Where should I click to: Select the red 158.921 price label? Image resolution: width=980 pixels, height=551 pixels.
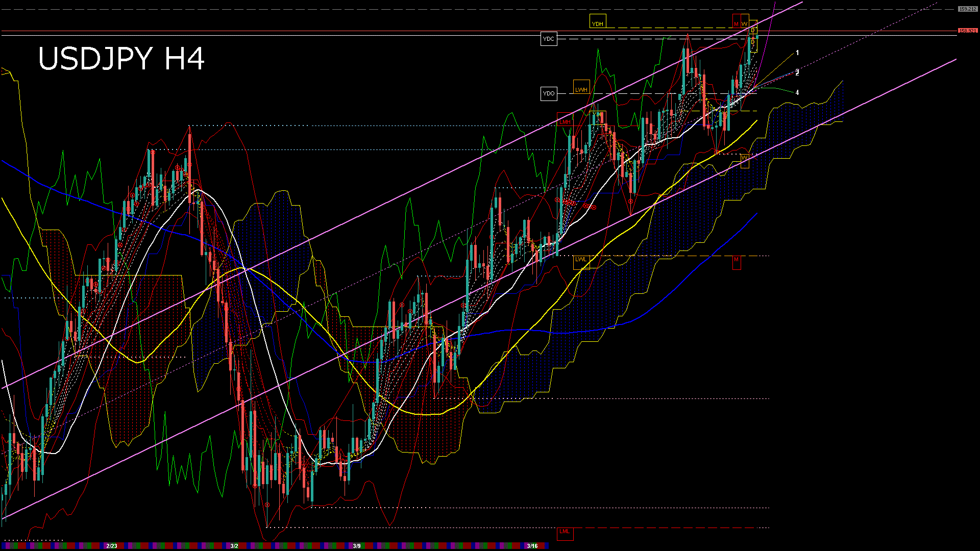click(x=967, y=31)
